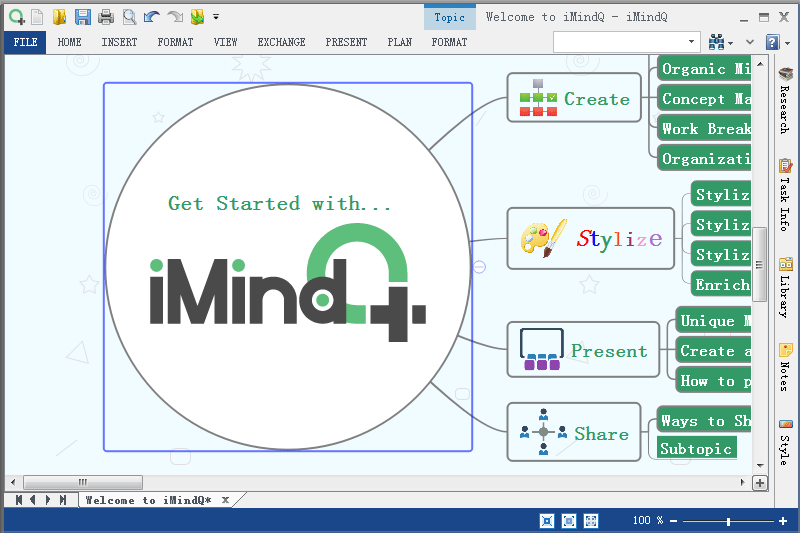The width and height of the screenshot is (800, 533).
Task: Open the Task Info side panel
Action: (786, 195)
